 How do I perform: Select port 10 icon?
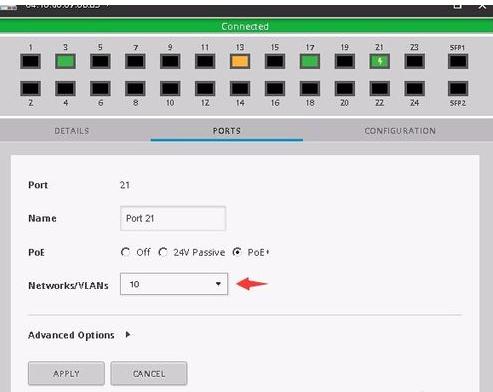(170, 89)
